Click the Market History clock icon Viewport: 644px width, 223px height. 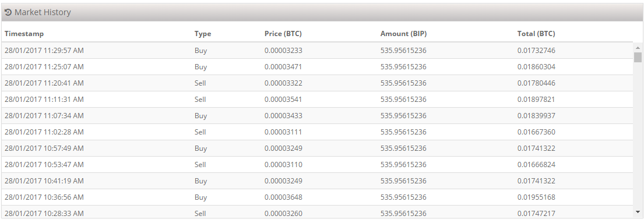(8, 12)
